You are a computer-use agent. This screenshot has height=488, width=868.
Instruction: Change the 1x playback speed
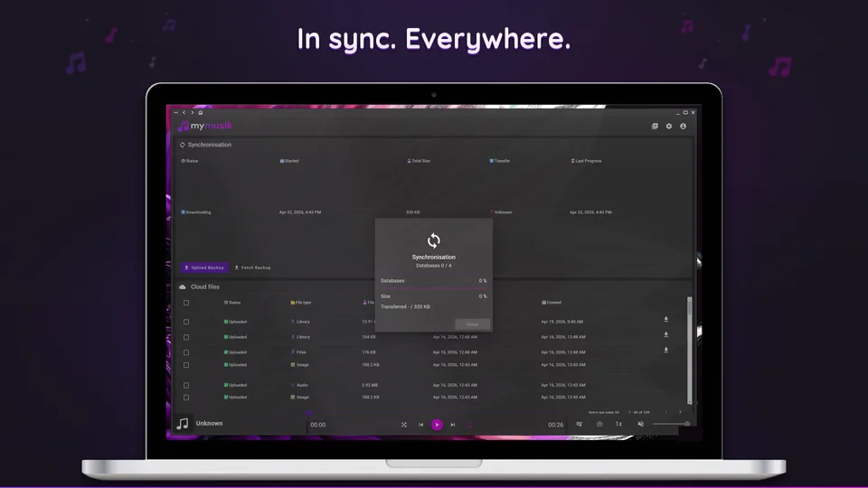pos(618,425)
